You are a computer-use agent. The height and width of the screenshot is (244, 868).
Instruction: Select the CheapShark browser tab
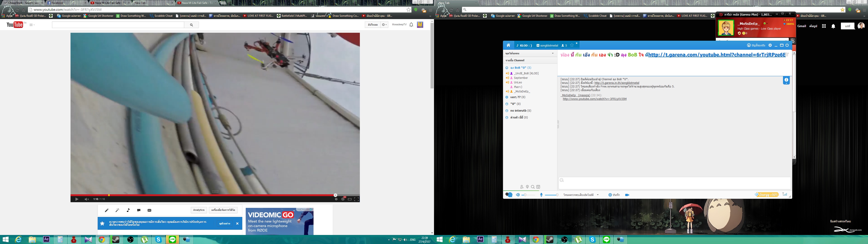click(x=22, y=3)
